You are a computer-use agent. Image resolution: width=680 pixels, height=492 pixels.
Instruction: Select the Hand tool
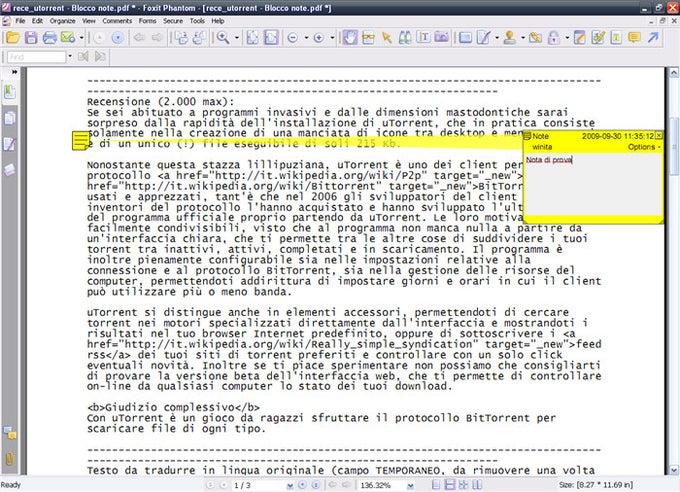click(350, 38)
